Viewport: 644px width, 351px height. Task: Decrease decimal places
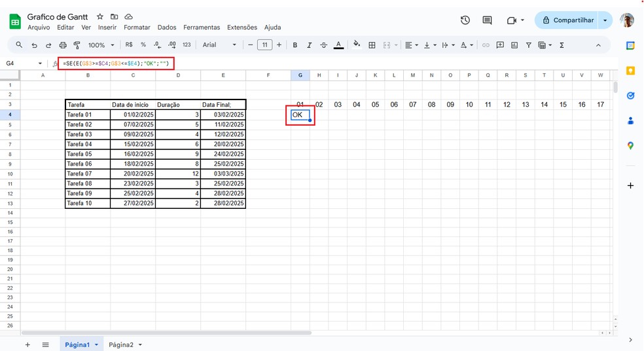pos(157,45)
